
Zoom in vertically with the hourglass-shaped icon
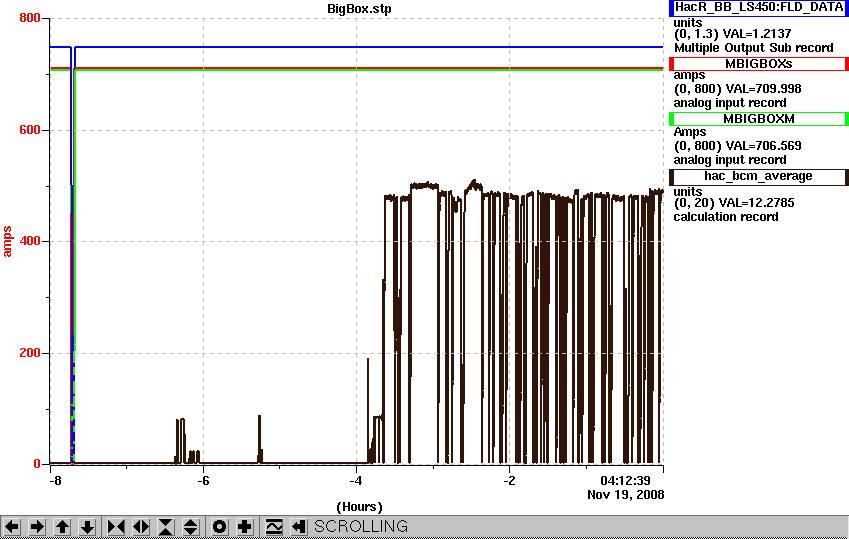click(166, 527)
